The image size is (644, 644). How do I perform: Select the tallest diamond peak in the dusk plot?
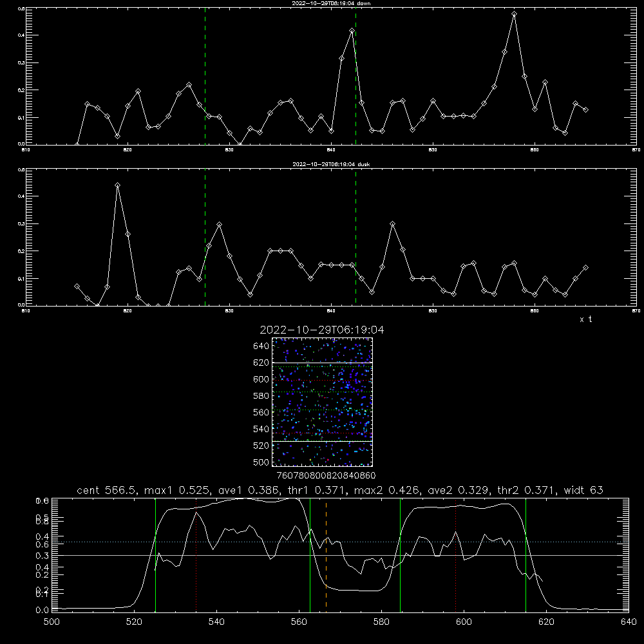pyautogui.click(x=117, y=185)
